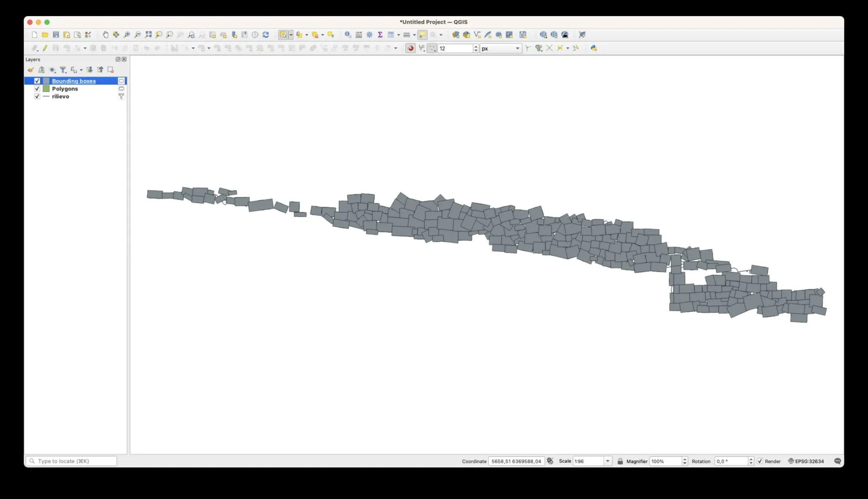Image resolution: width=868 pixels, height=499 pixels.
Task: Click the Type to locate search field
Action: pos(72,461)
